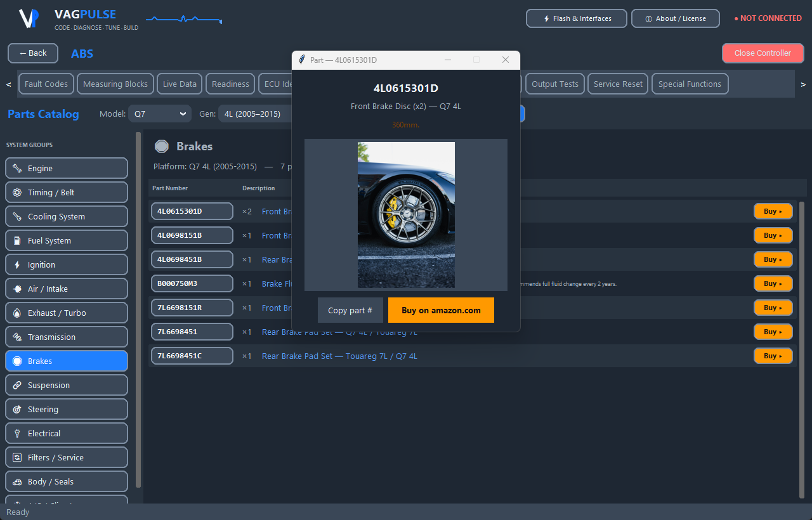The height and width of the screenshot is (520, 812).
Task: Select part number 7L6698451C
Action: click(192, 356)
